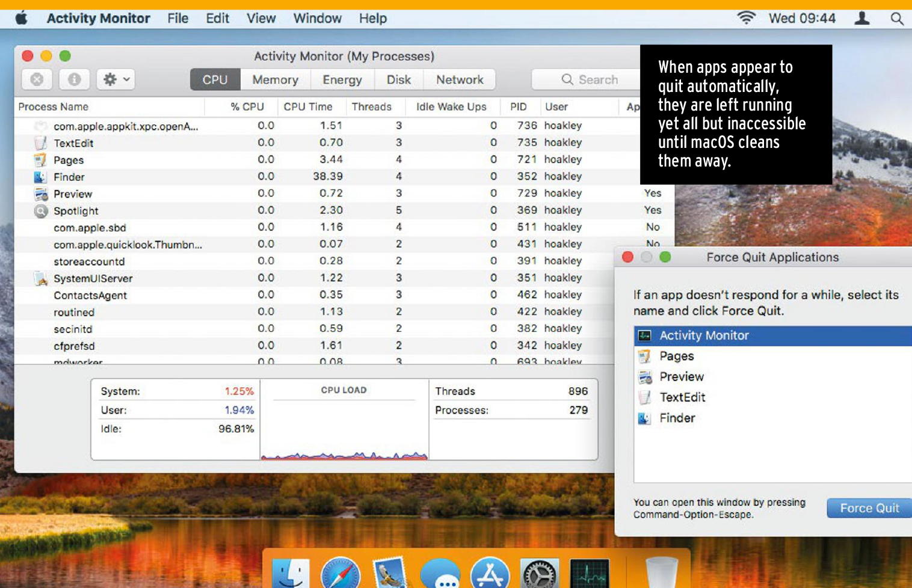Select the com.apple.sbd process row
Image resolution: width=912 pixels, height=588 pixels.
(x=344, y=227)
